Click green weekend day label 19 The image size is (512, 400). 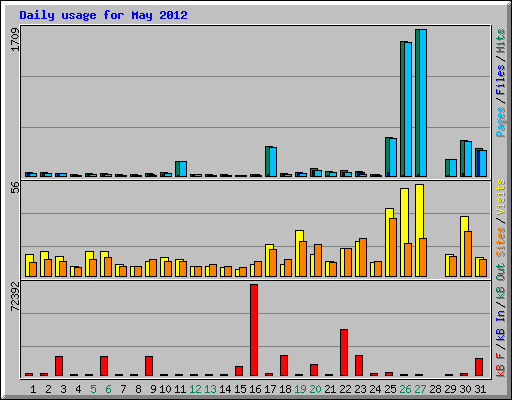coord(300,389)
